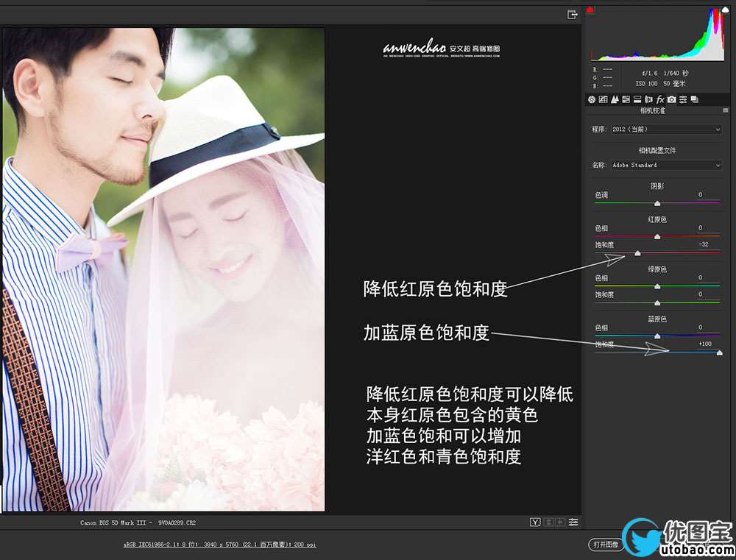The image size is (736, 560).
Task: Open the Split Toning panel icon
Action: (x=637, y=99)
